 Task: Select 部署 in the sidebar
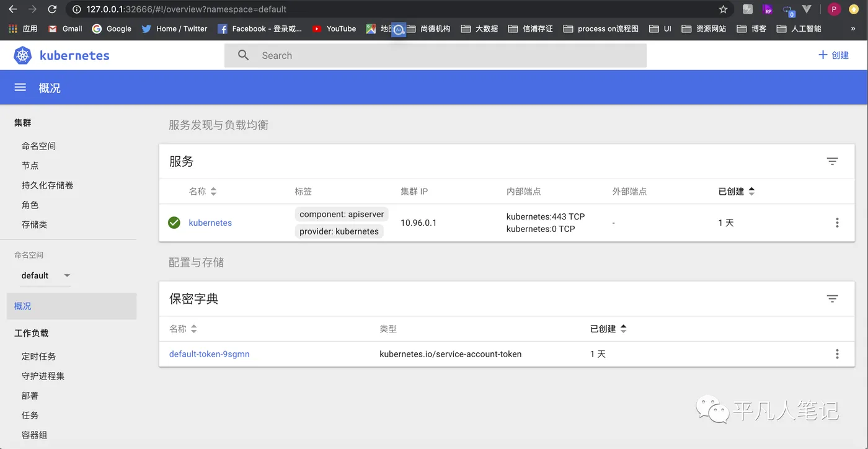coord(30,396)
